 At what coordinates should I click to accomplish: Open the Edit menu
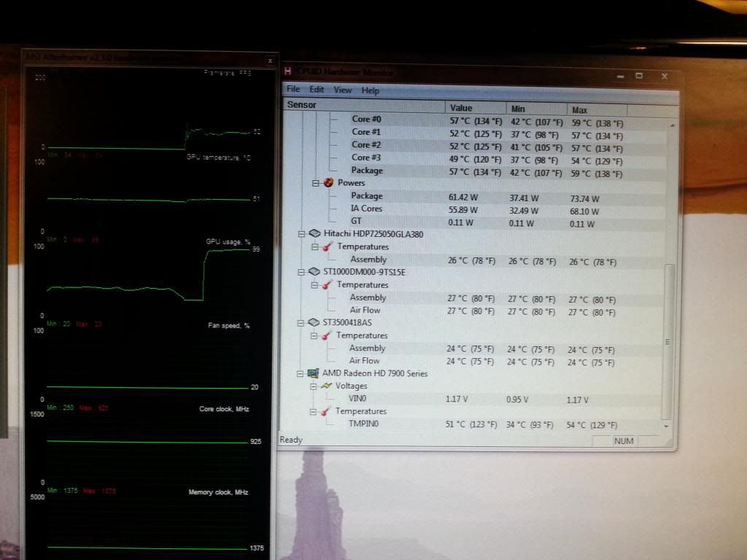[x=317, y=90]
